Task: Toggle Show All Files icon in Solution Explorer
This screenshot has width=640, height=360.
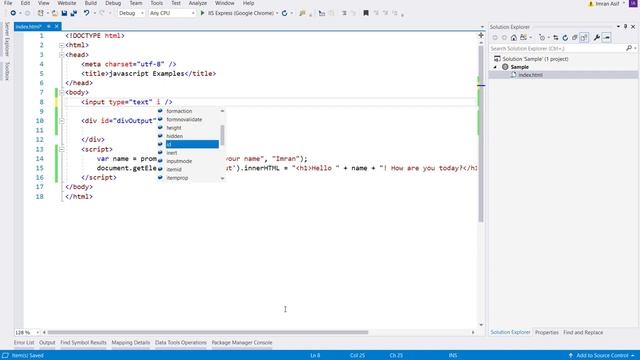Action: [584, 38]
